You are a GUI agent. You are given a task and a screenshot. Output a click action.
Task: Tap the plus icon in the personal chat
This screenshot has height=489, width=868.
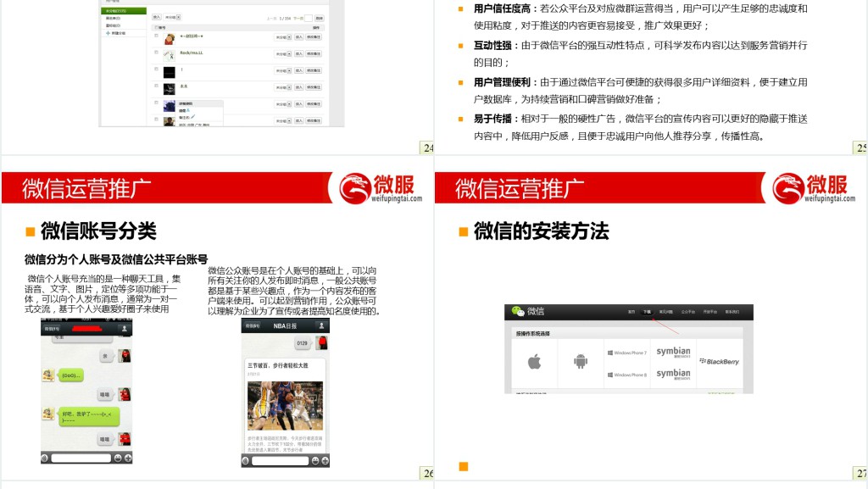pos(128,458)
